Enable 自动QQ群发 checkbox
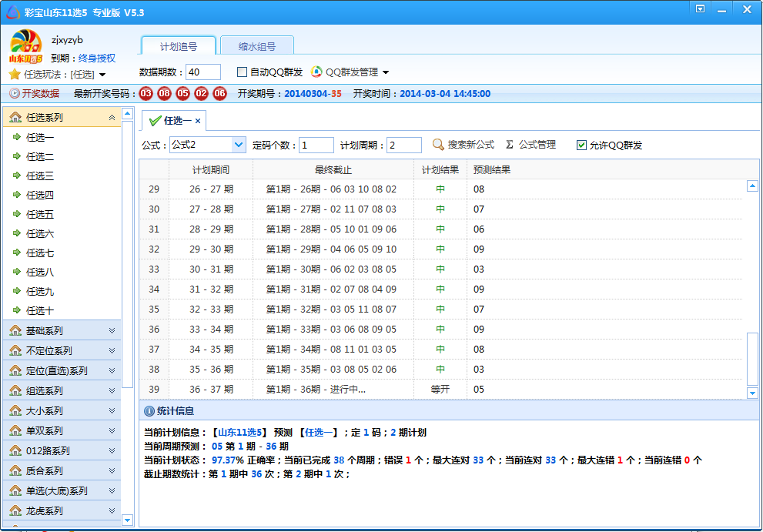 242,72
